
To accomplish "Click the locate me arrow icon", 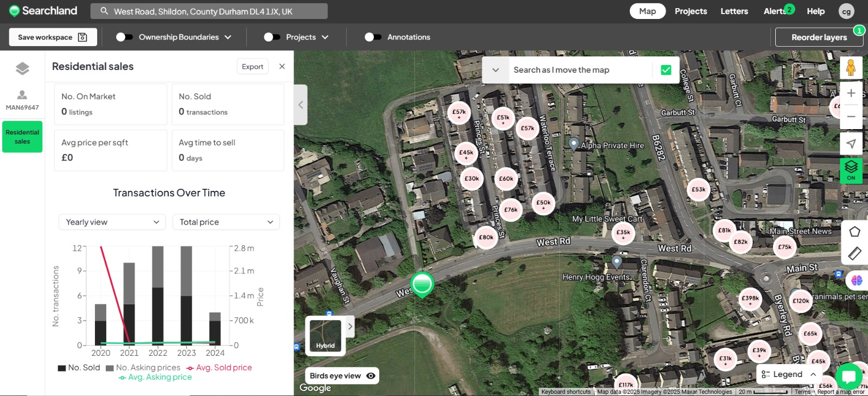I will point(851,143).
